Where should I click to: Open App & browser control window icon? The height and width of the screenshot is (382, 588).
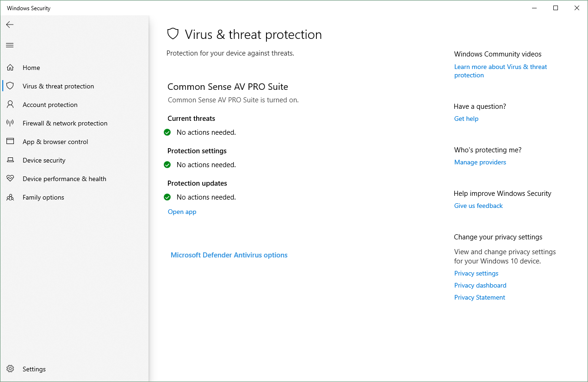point(10,142)
